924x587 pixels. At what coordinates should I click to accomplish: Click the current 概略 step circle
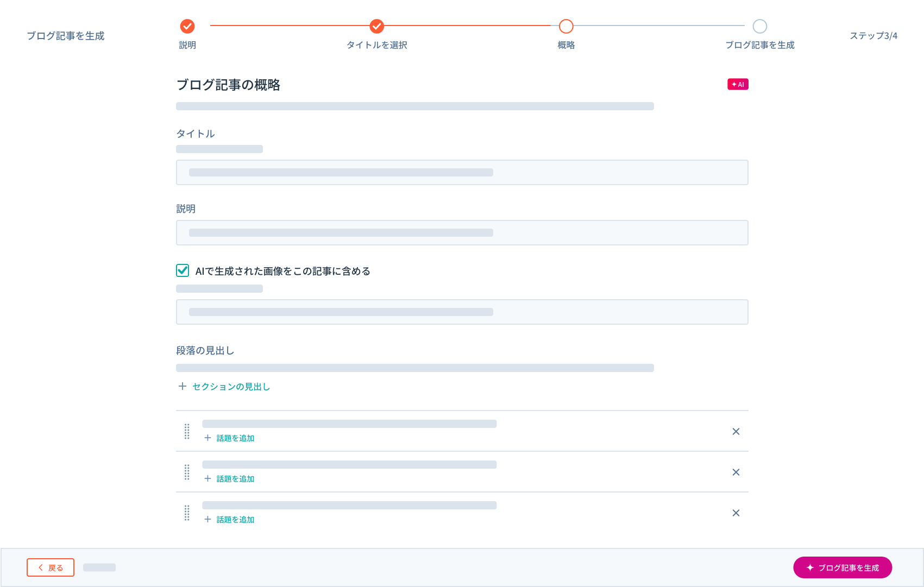pyautogui.click(x=566, y=26)
